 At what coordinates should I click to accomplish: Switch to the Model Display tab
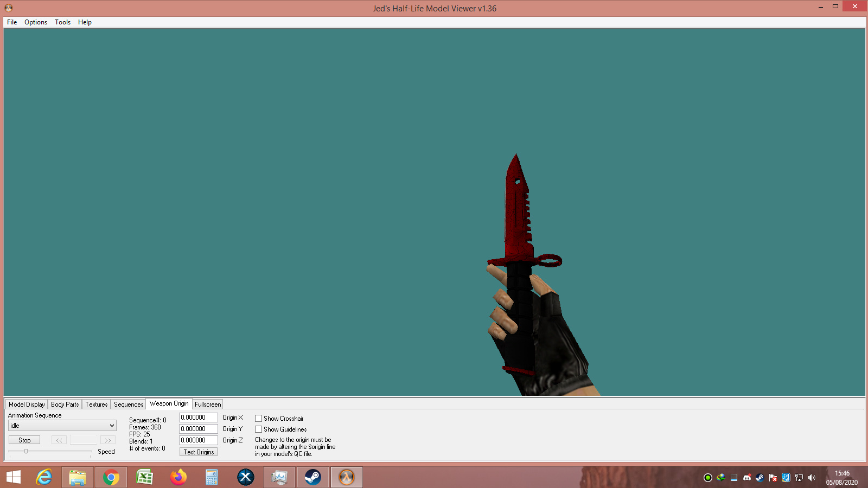pos(27,404)
